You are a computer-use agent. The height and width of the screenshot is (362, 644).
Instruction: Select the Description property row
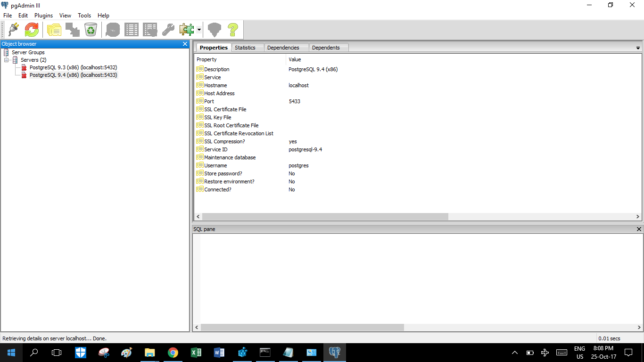pyautogui.click(x=418, y=69)
